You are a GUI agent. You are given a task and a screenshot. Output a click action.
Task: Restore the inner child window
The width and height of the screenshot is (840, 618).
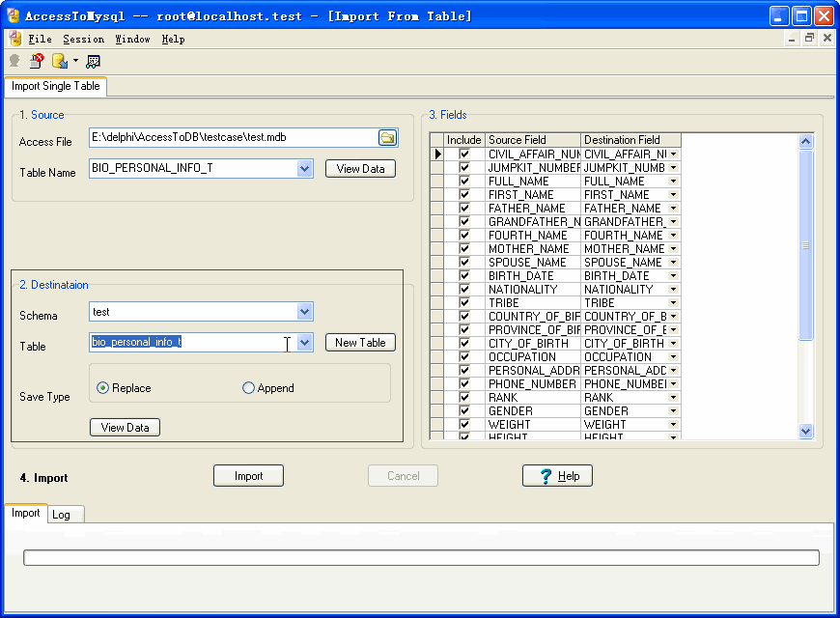click(x=809, y=38)
